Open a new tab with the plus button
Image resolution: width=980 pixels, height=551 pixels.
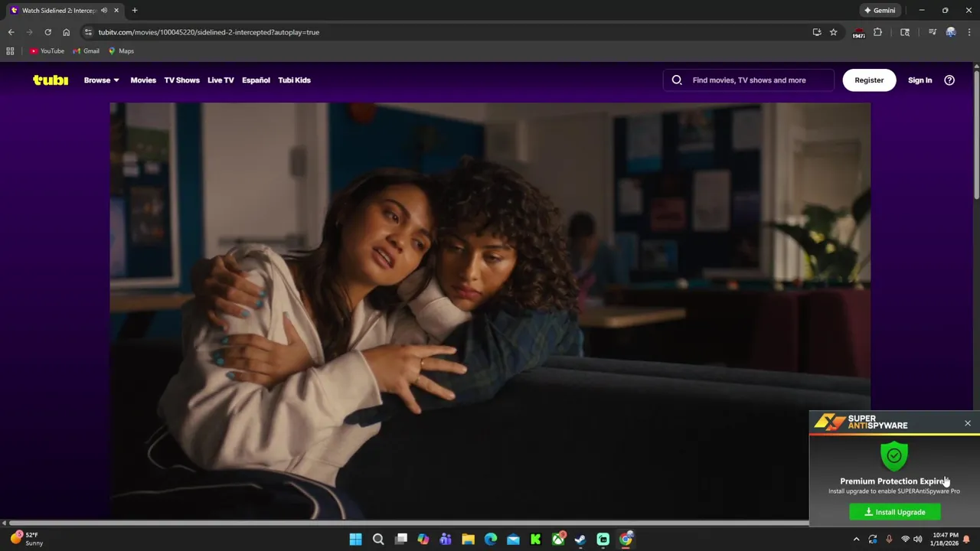134,10
